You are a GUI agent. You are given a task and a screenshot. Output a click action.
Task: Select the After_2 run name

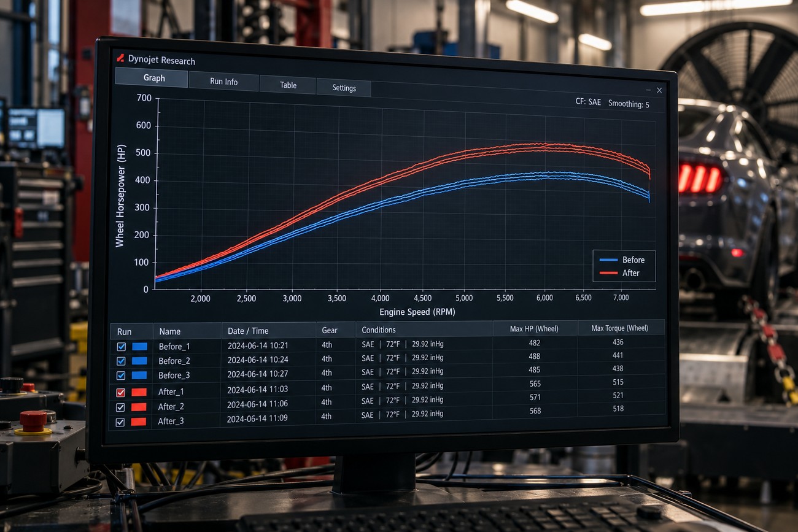171,407
